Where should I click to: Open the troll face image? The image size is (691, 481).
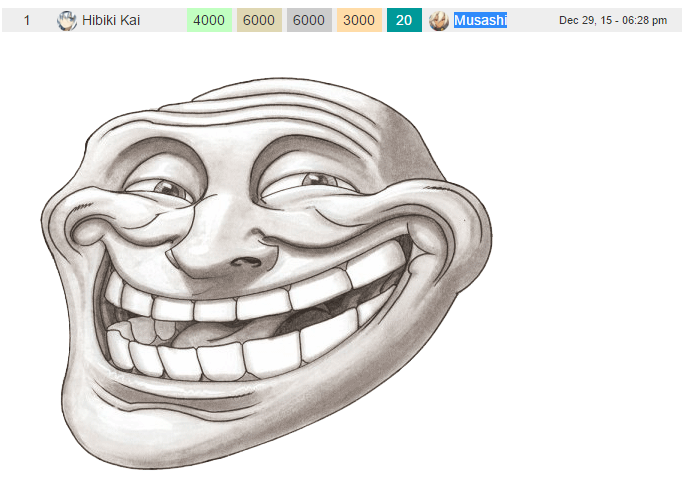click(x=267, y=273)
